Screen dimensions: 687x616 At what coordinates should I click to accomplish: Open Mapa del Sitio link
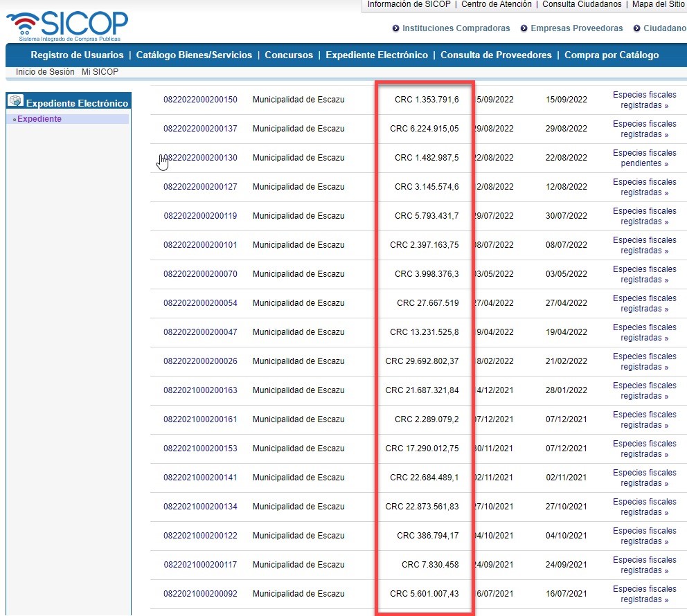pos(658,4)
